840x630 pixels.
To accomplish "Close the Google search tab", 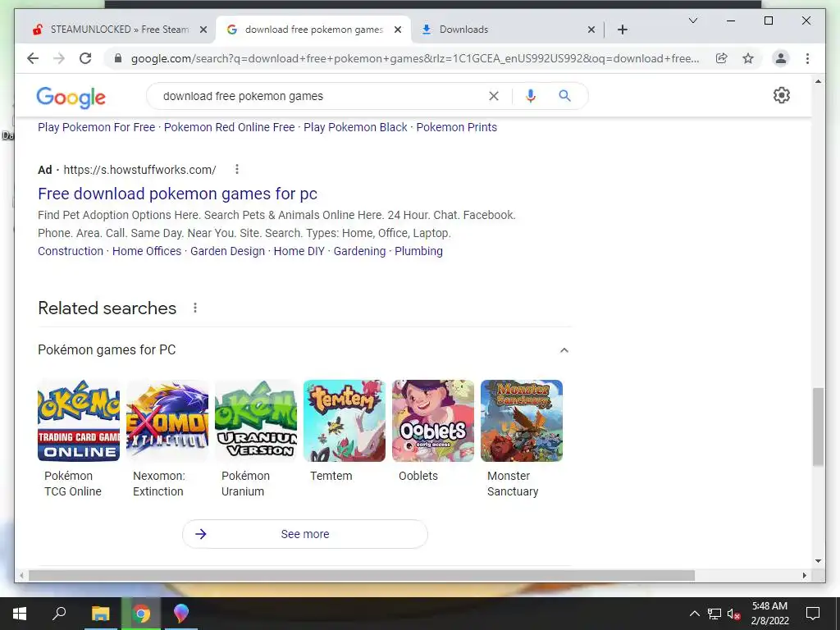I will click(x=398, y=30).
